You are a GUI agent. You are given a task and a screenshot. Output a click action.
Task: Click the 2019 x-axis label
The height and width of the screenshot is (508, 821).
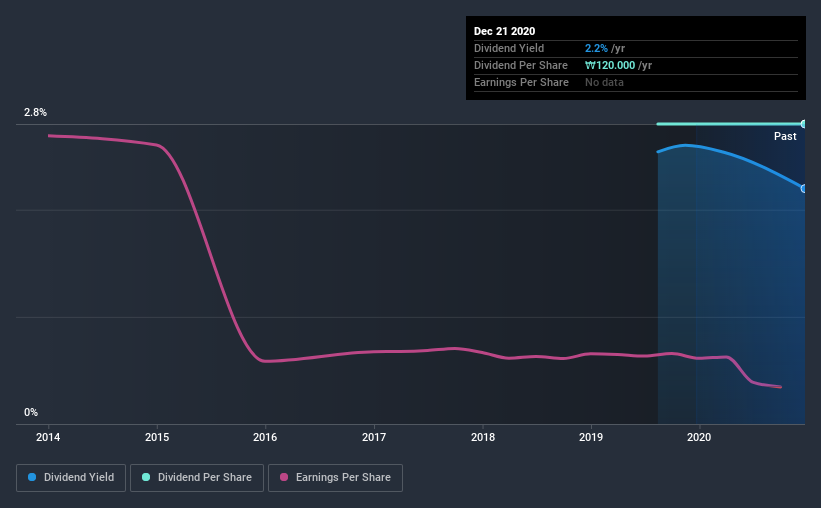click(591, 437)
